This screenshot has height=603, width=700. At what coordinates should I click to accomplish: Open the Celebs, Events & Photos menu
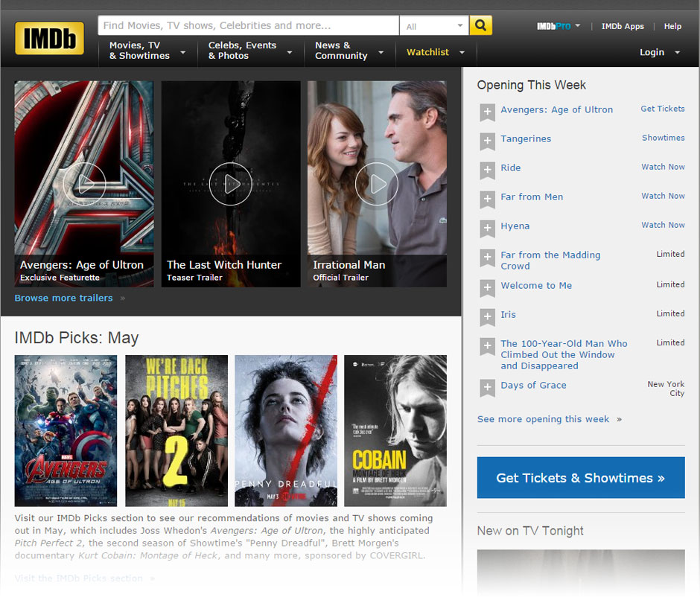click(x=250, y=51)
